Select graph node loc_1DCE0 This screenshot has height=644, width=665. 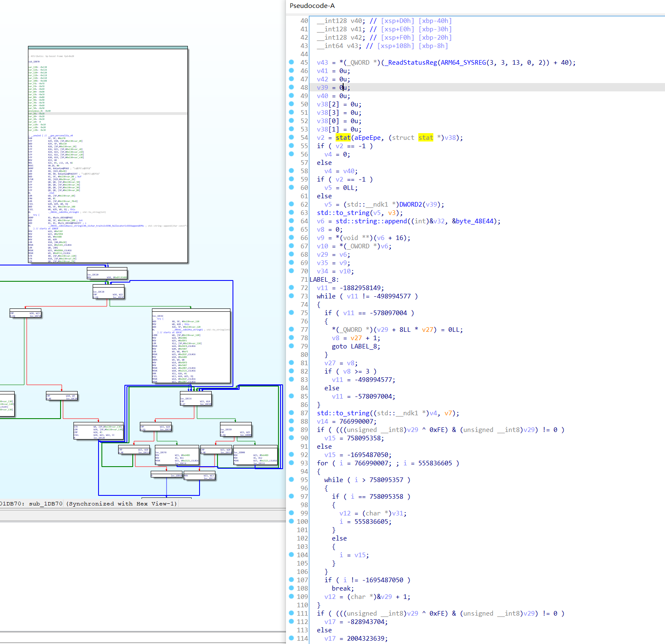pyautogui.click(x=236, y=429)
